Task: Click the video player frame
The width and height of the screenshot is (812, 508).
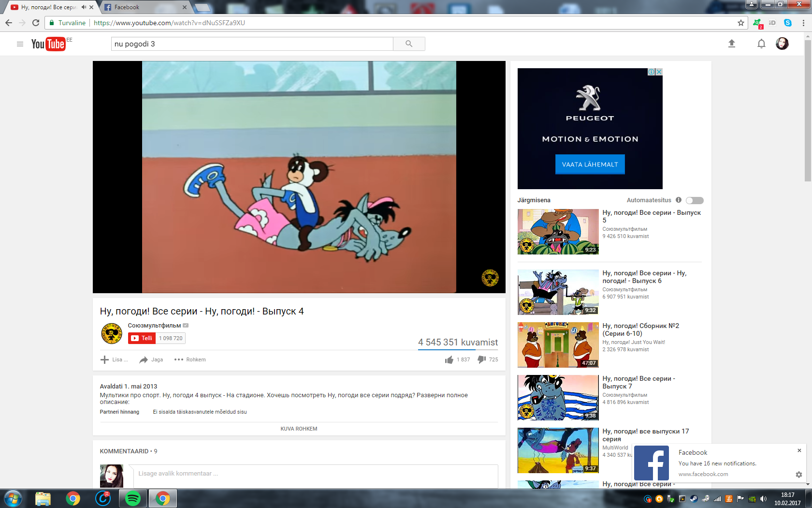Action: tap(299, 177)
